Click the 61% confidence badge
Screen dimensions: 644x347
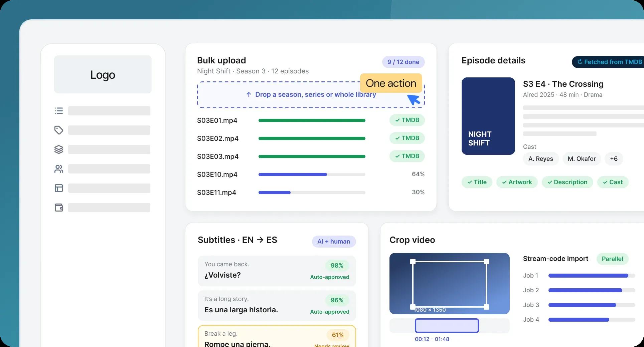[337, 335]
